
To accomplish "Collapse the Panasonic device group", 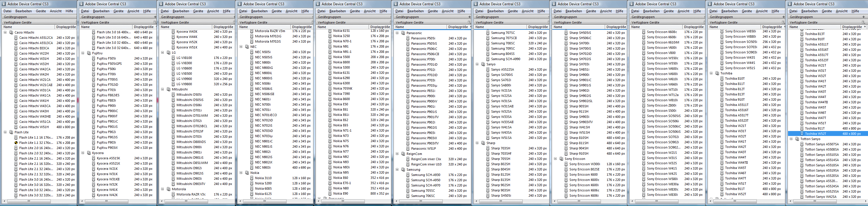I will pos(397,33).
